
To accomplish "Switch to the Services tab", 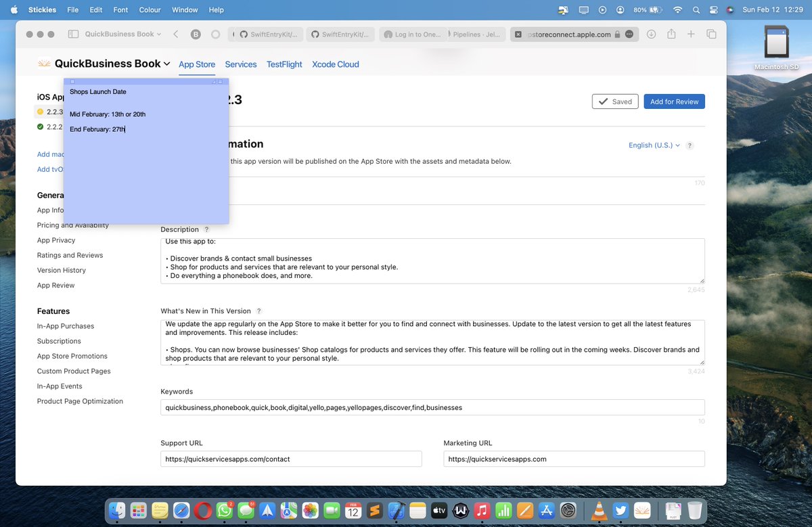I will [241, 64].
